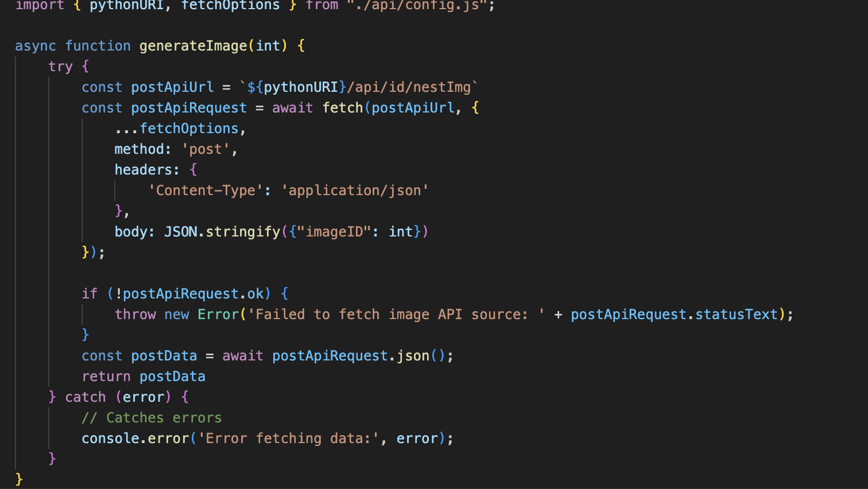Viewport: 868px width, 489px height.
Task: Click the method property key
Action: [x=139, y=149]
